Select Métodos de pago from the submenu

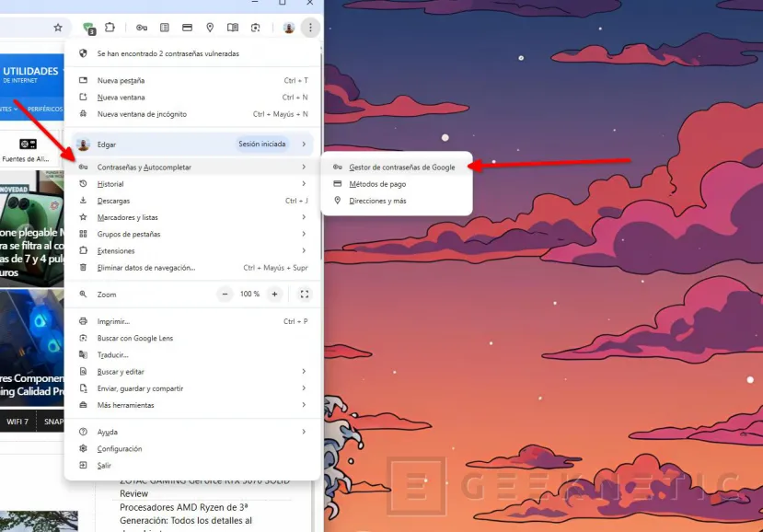point(377,183)
